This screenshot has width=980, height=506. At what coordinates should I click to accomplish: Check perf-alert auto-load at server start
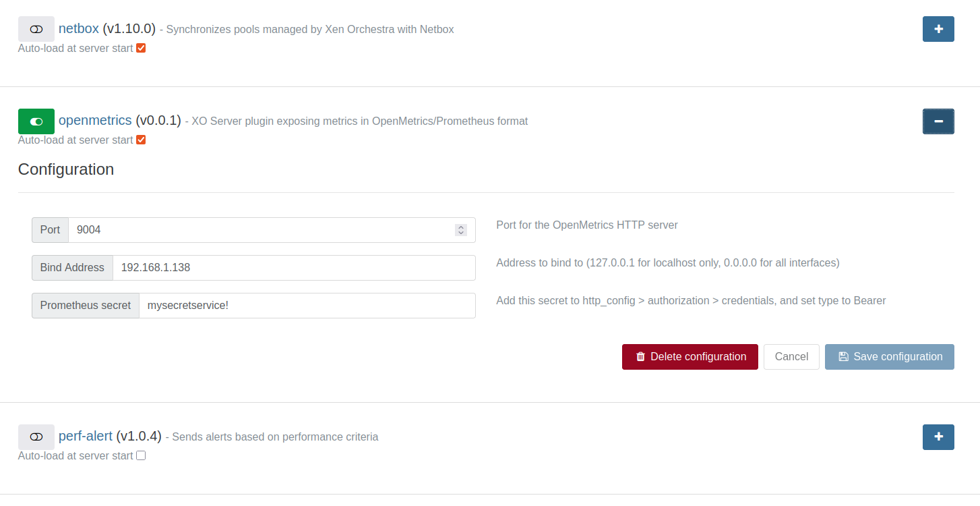tap(141, 455)
